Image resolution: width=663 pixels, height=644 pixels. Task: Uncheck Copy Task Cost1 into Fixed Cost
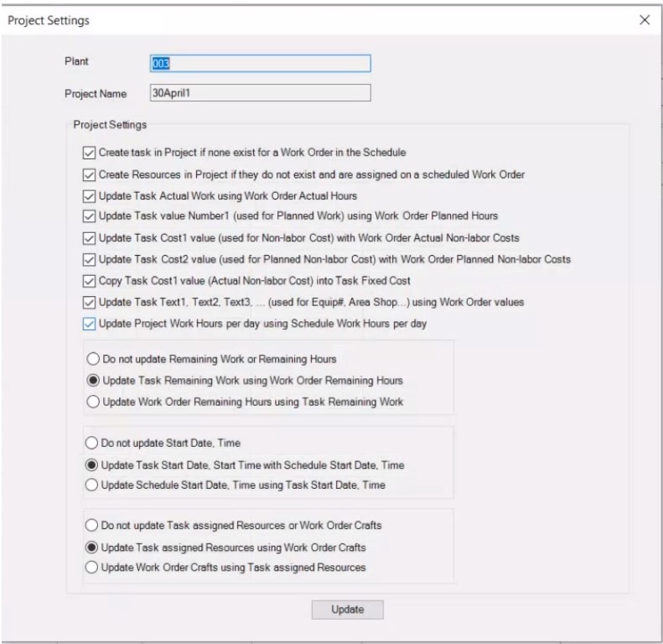[90, 281]
